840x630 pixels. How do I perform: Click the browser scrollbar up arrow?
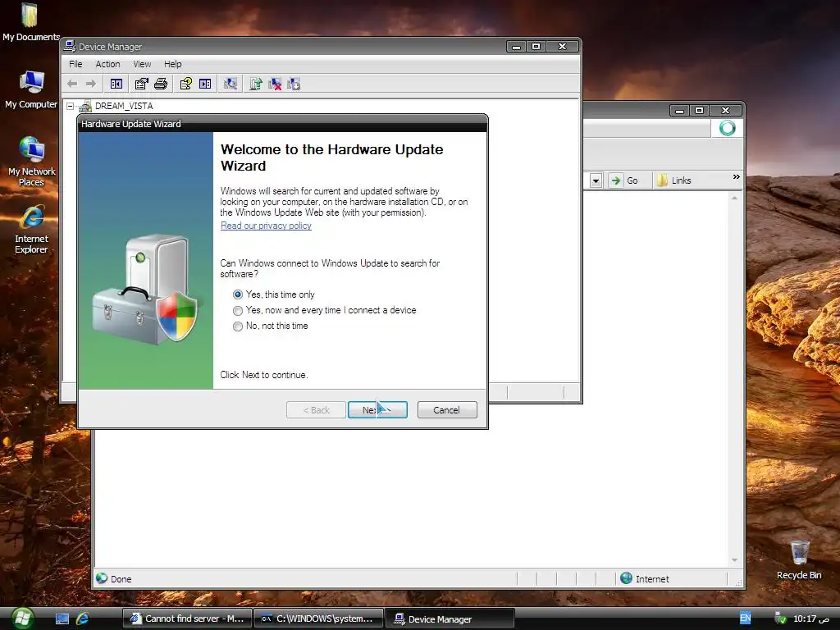(x=734, y=199)
